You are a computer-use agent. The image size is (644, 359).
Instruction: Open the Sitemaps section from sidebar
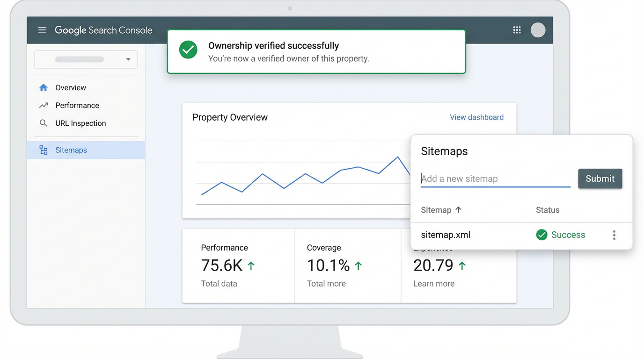71,150
